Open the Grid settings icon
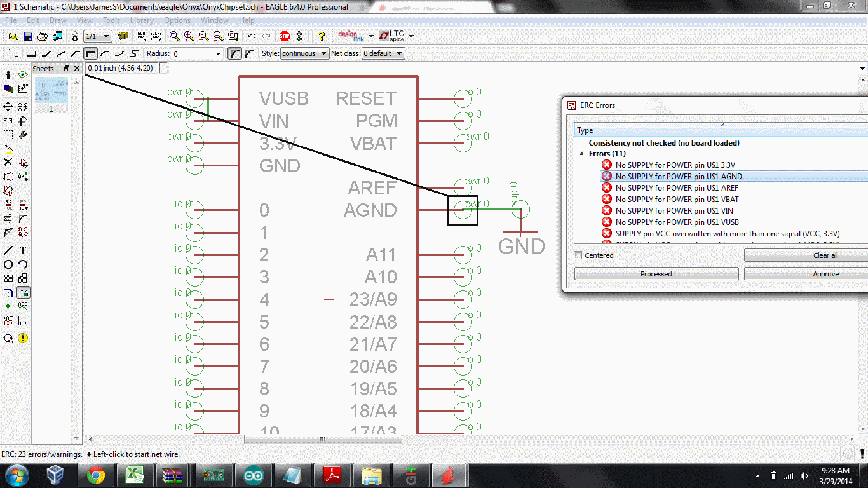The image size is (868, 488). [13, 53]
